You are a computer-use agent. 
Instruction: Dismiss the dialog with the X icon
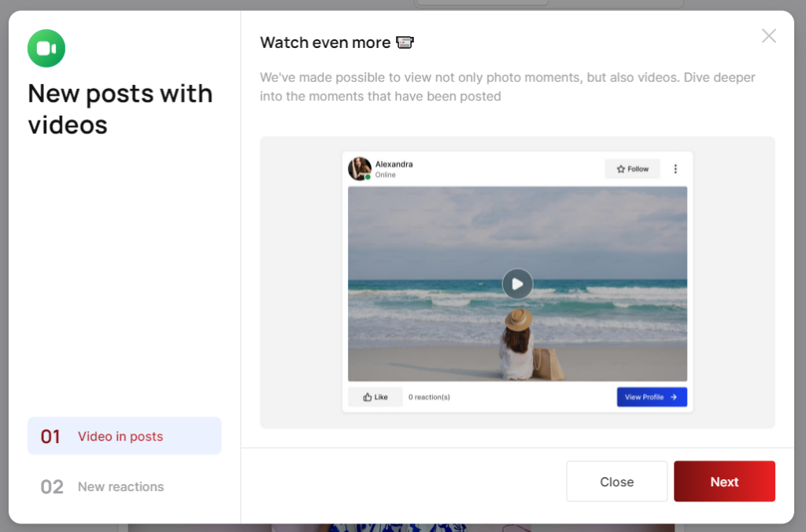(x=768, y=36)
